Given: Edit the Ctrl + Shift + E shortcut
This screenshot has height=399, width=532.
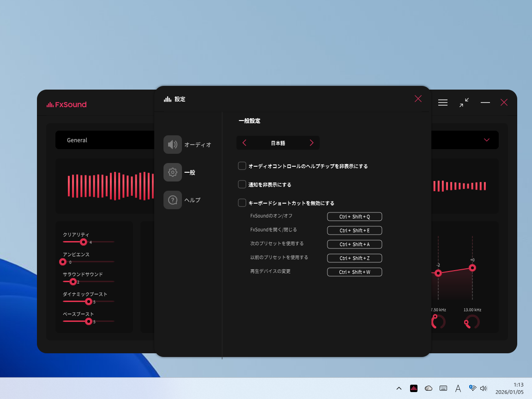Looking at the screenshot, I should pyautogui.click(x=355, y=230).
